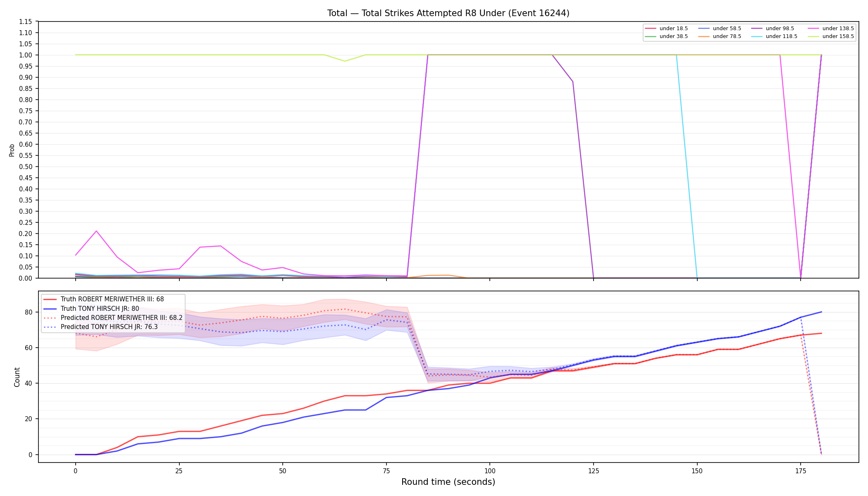Click the 'under 58.5' legend entry
Image resolution: width=868 pixels, height=496 pixels.
click(720, 29)
